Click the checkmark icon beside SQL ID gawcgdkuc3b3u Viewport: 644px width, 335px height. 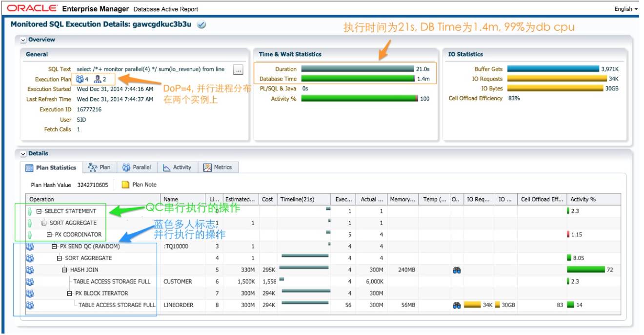(201, 25)
